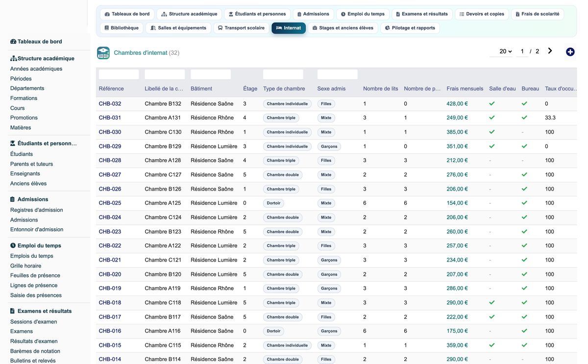Open the Transport scolaire tab

click(x=241, y=28)
